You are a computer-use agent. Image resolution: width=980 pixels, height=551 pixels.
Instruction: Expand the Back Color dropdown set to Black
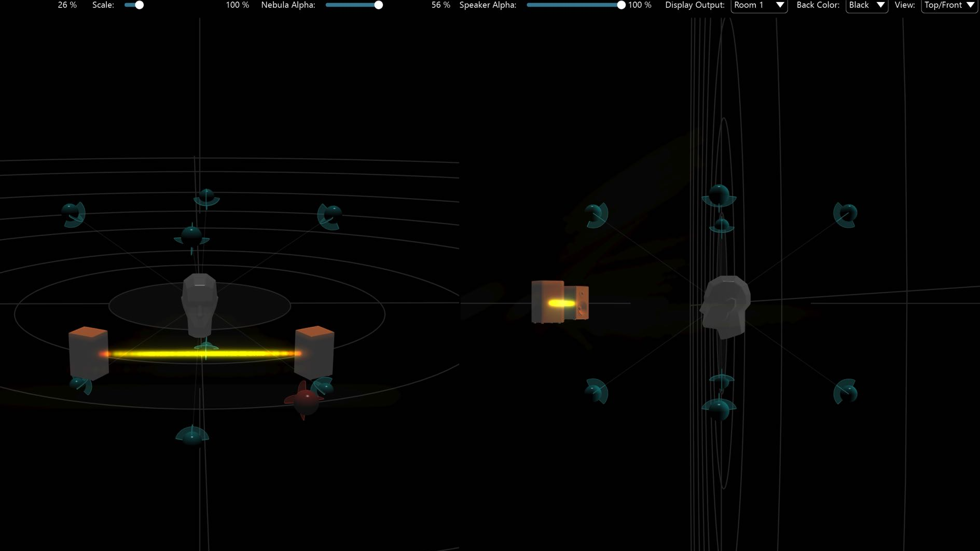click(866, 5)
